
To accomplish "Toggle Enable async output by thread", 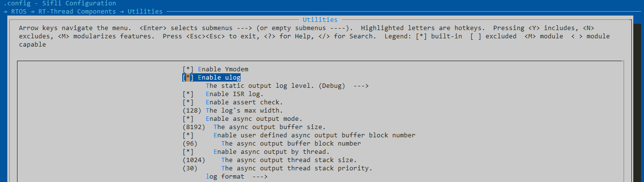I will point(188,152).
